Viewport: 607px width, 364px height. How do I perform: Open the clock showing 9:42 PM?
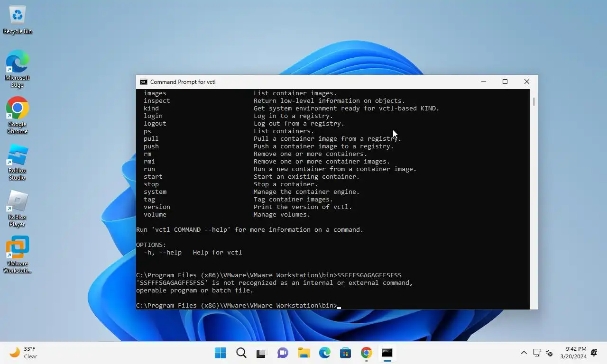click(x=573, y=353)
